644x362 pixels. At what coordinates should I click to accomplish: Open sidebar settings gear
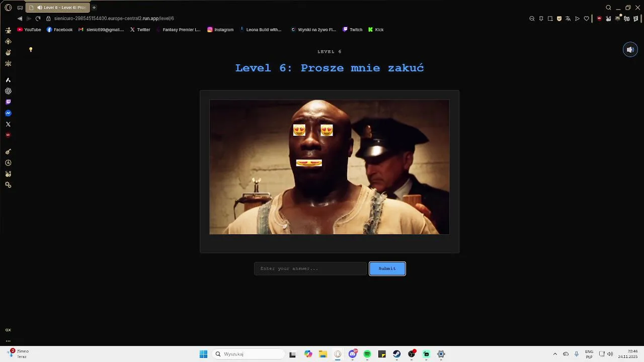point(8,185)
